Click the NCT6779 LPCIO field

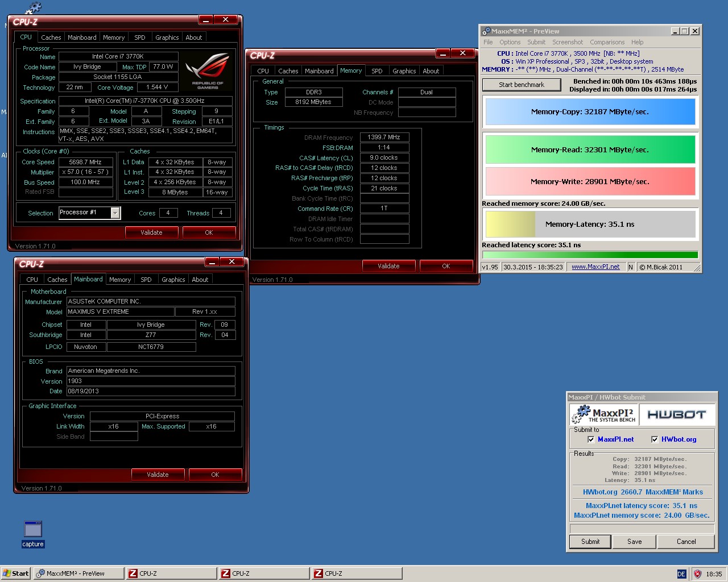coord(151,347)
